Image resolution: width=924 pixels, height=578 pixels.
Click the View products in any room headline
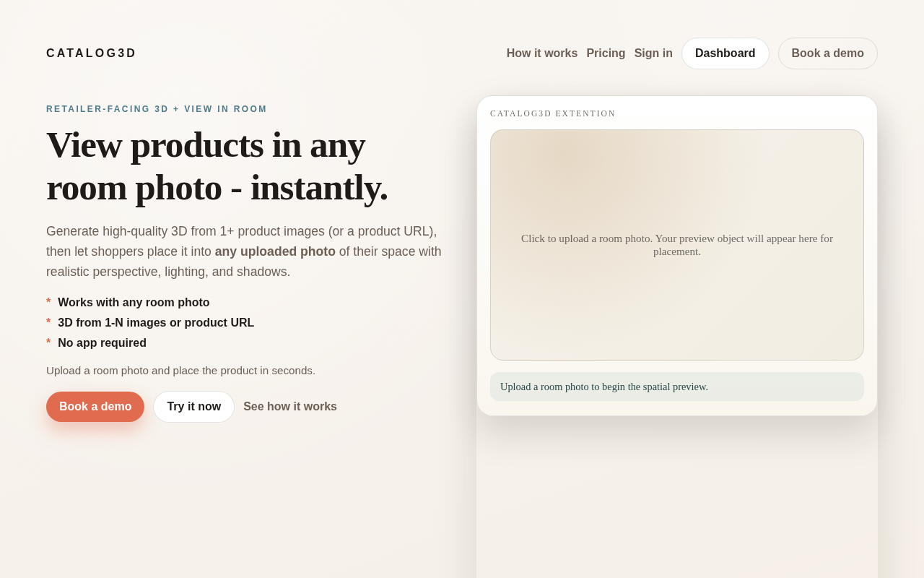[x=217, y=166]
